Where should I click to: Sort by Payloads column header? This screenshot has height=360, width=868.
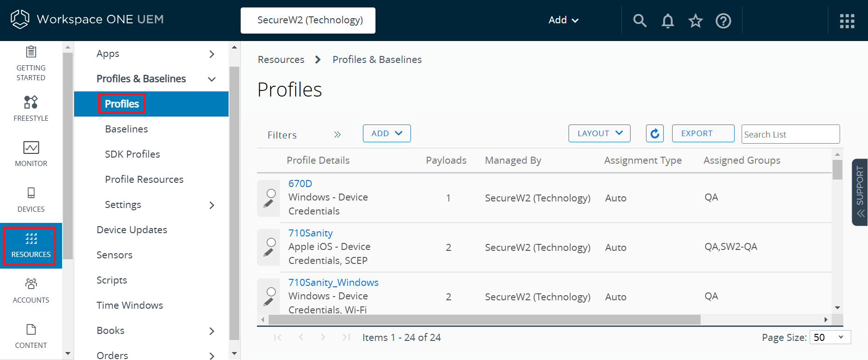tap(446, 160)
